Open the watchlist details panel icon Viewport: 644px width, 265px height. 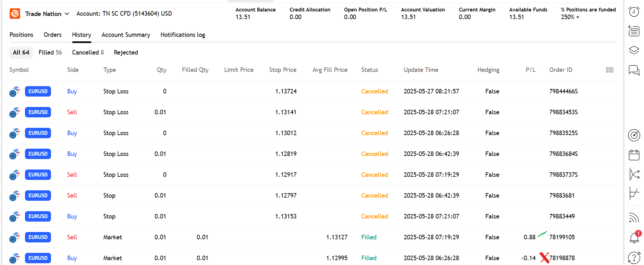(x=634, y=31)
